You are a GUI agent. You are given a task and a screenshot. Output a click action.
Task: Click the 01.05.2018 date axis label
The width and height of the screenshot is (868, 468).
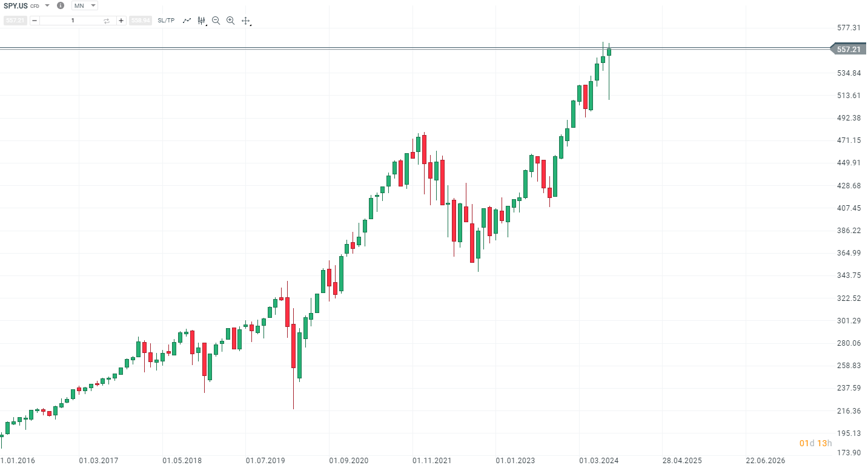pos(182,461)
